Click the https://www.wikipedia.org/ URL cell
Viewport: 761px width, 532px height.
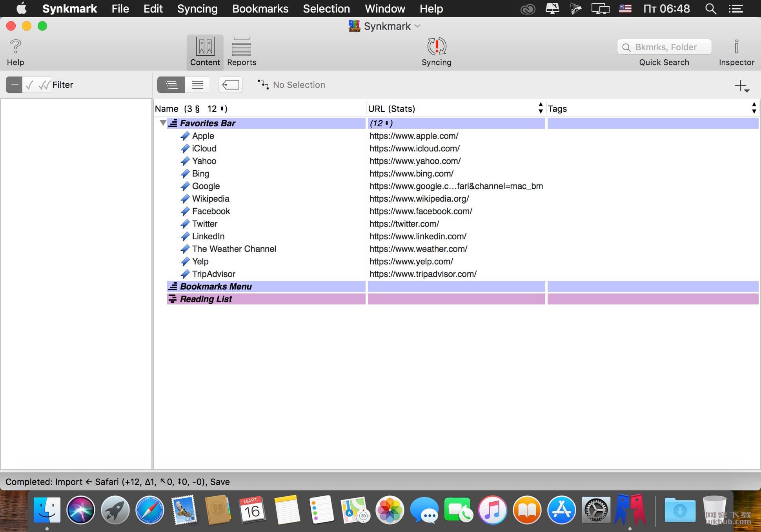tap(419, 199)
